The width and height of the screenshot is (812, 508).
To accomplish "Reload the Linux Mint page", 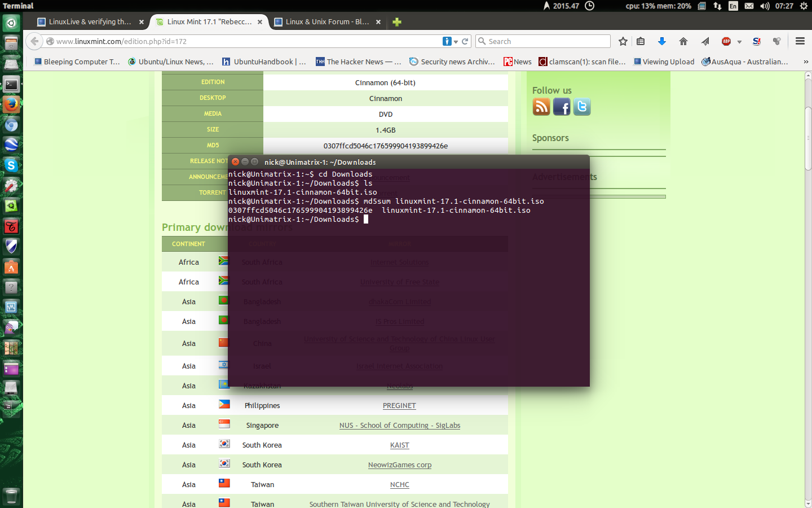I will point(465,41).
